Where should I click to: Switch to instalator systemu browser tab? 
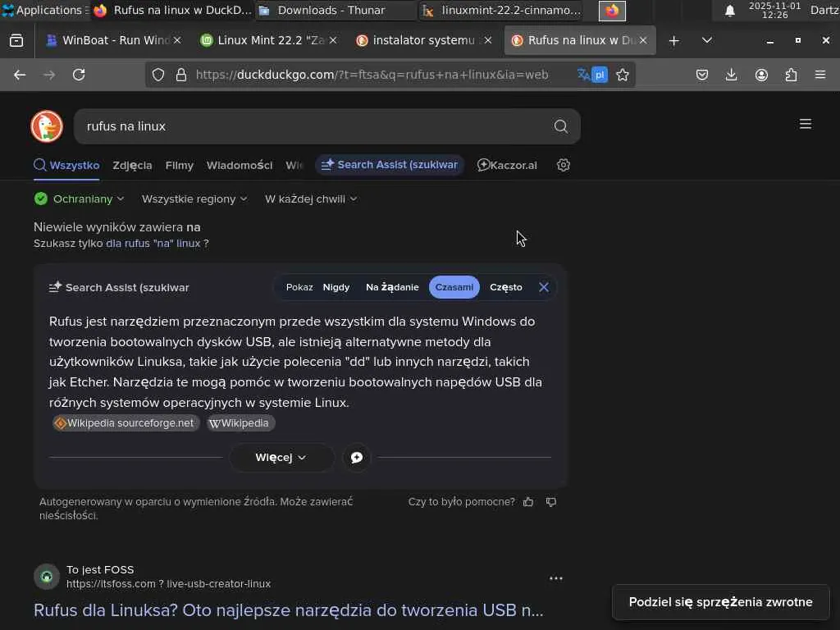click(x=417, y=41)
